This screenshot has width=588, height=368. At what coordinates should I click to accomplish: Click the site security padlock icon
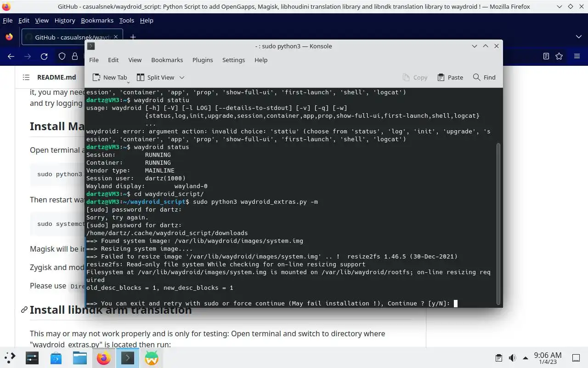tap(75, 56)
